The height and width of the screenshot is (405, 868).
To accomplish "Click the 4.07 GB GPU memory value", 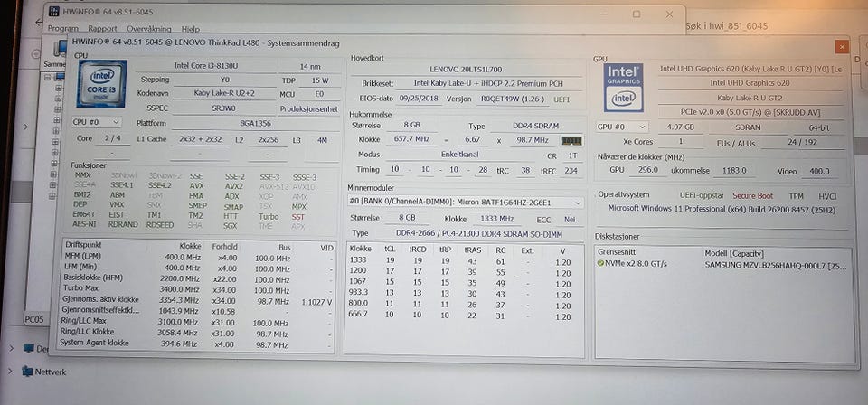I will click(x=679, y=127).
